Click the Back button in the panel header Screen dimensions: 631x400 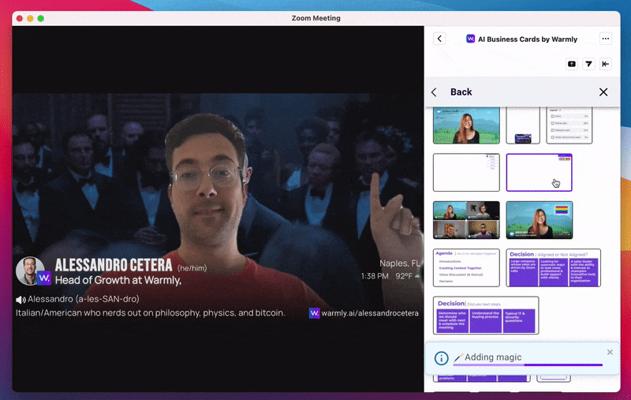(x=452, y=92)
